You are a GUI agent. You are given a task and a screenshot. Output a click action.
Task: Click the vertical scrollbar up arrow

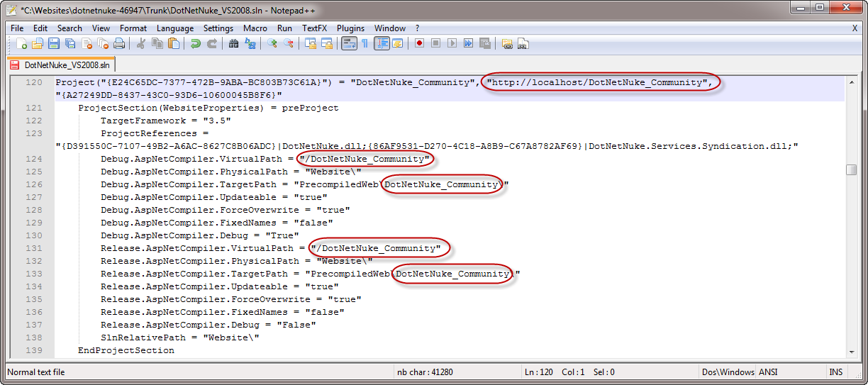pyautogui.click(x=851, y=81)
